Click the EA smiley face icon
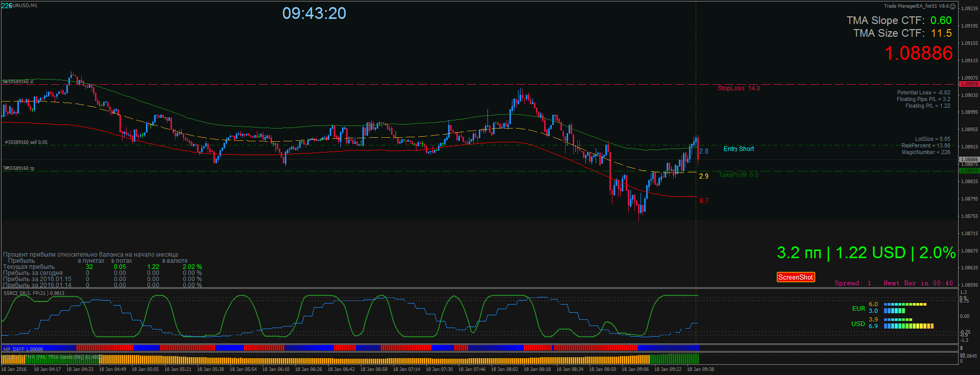Image resolution: width=980 pixels, height=375 pixels. pos(952,6)
